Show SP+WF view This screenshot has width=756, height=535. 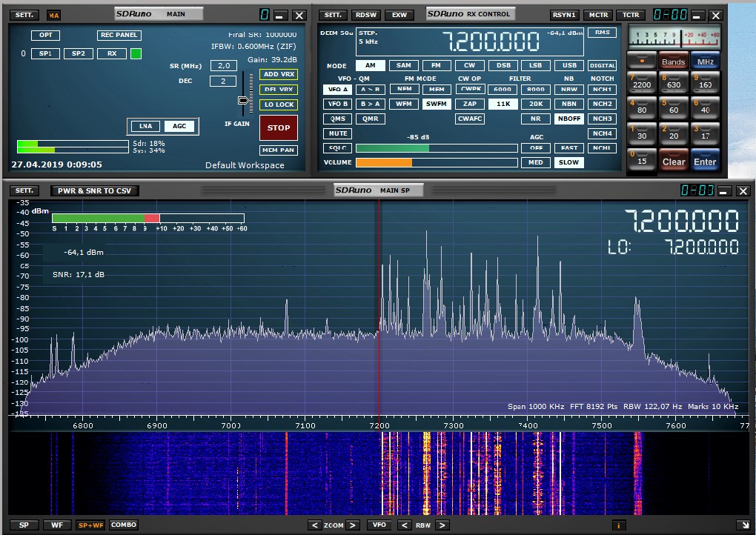pos(90,525)
